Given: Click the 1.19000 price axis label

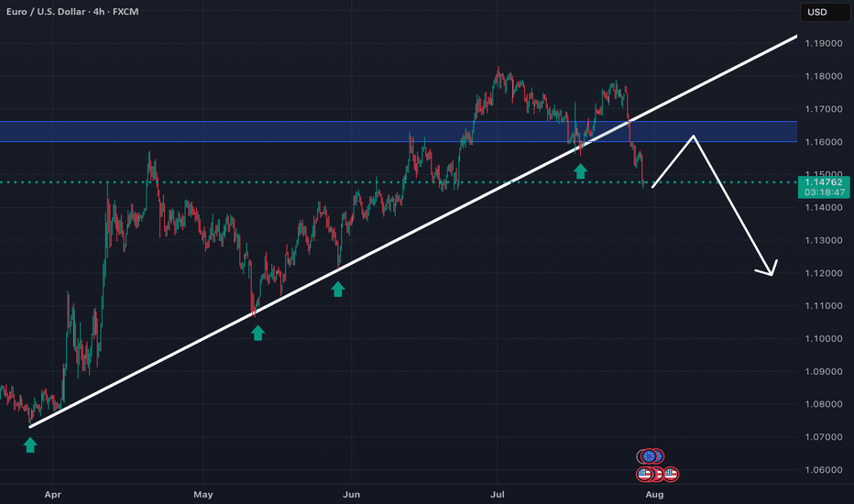Looking at the screenshot, I should [824, 44].
